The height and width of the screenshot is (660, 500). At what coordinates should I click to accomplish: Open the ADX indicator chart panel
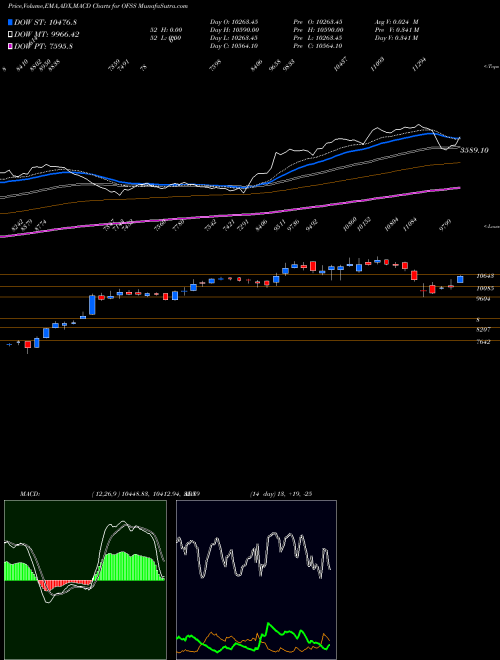[256, 580]
